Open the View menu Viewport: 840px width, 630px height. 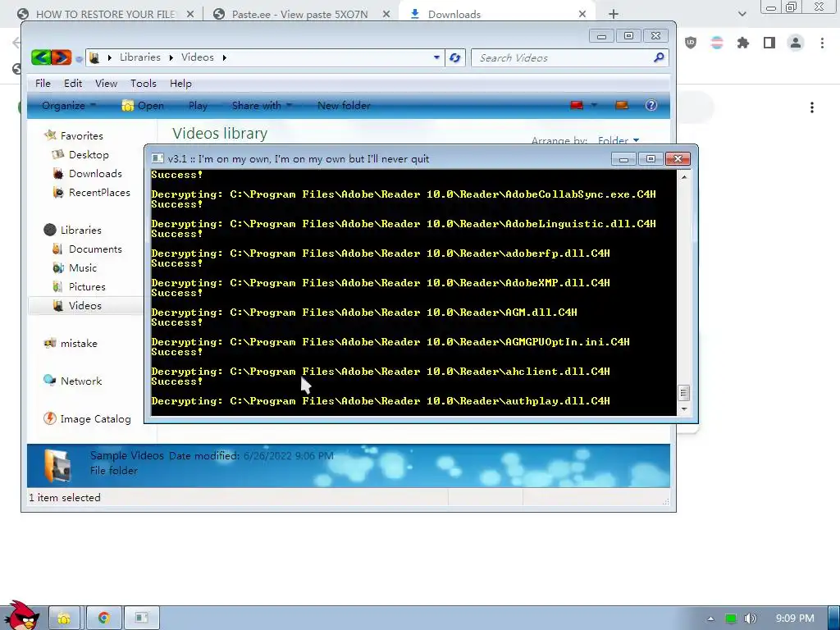tap(106, 84)
